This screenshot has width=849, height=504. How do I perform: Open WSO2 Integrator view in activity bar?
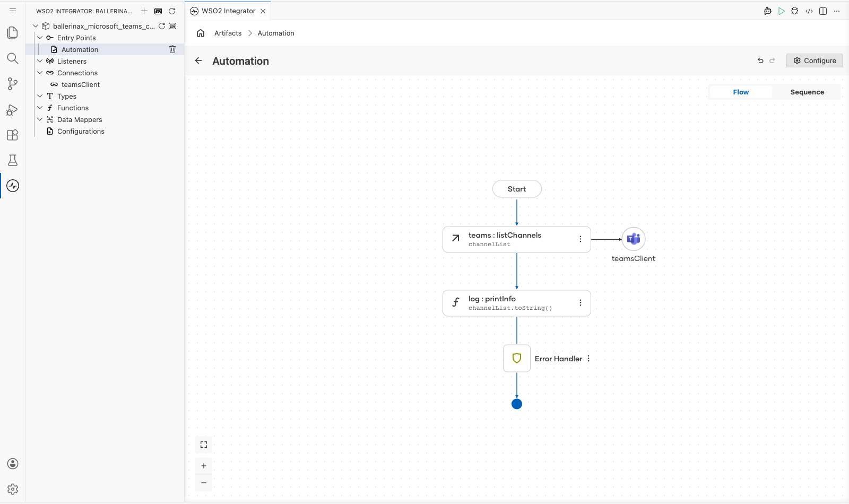tap(13, 186)
